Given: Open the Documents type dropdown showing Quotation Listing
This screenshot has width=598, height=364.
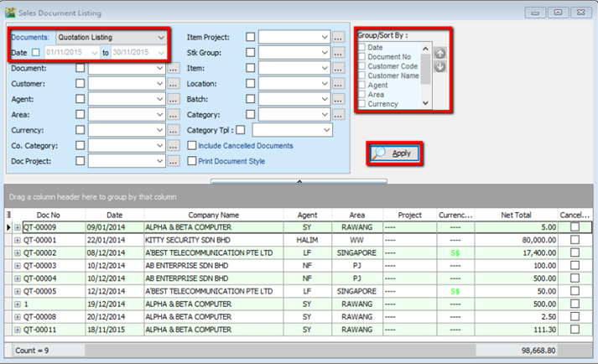Looking at the screenshot, I should 160,37.
